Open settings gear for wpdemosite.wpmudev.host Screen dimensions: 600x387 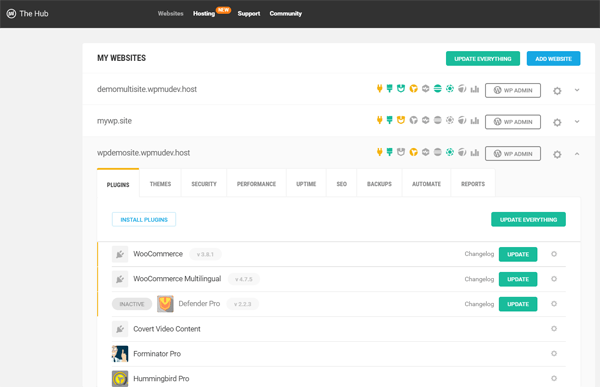tap(557, 154)
